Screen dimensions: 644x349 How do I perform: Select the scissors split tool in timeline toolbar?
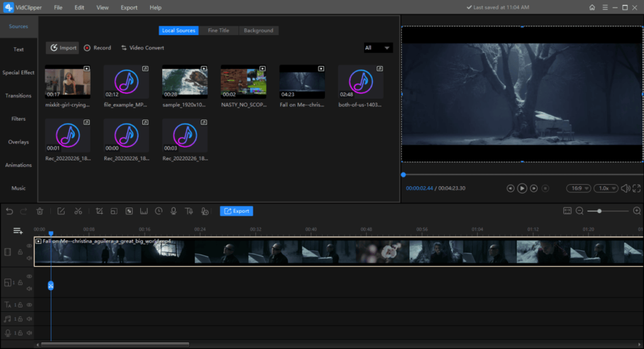pyautogui.click(x=78, y=211)
